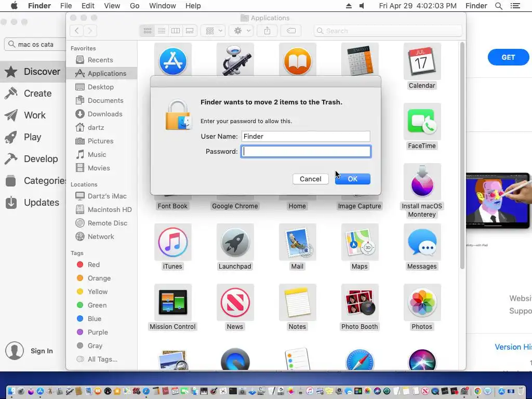
Task: Cancel the move to Trash dialog
Action: click(311, 179)
